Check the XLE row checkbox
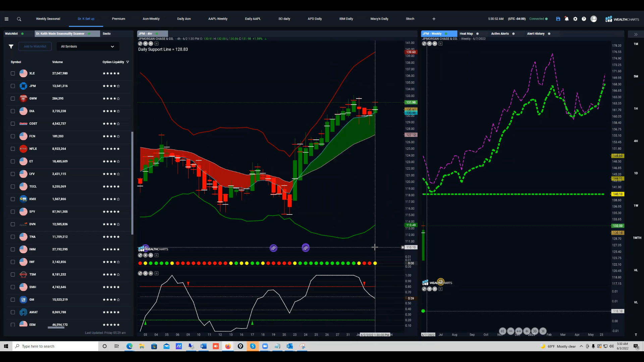 pyautogui.click(x=13, y=73)
